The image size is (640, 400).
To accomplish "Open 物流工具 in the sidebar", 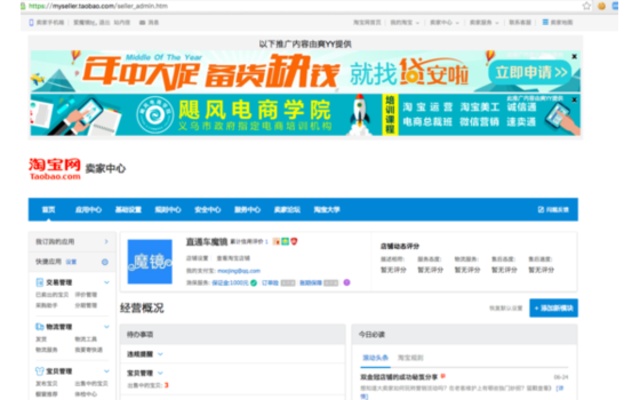I will (x=86, y=339).
